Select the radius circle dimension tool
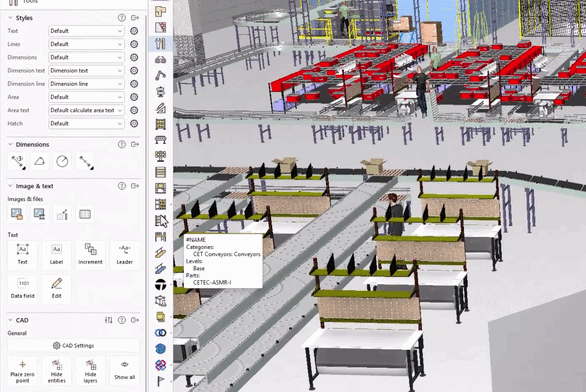This screenshot has width=586, height=392. click(62, 162)
